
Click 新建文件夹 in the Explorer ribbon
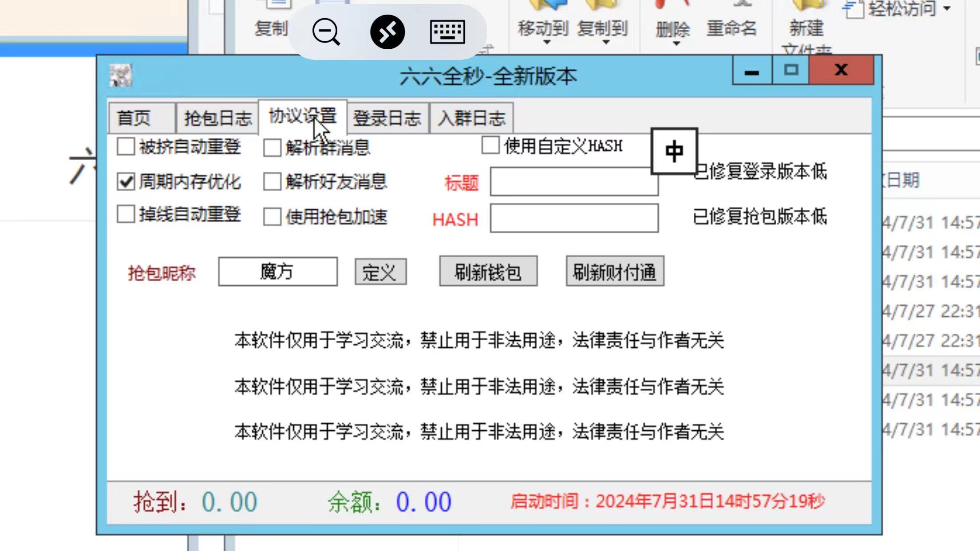point(806,29)
